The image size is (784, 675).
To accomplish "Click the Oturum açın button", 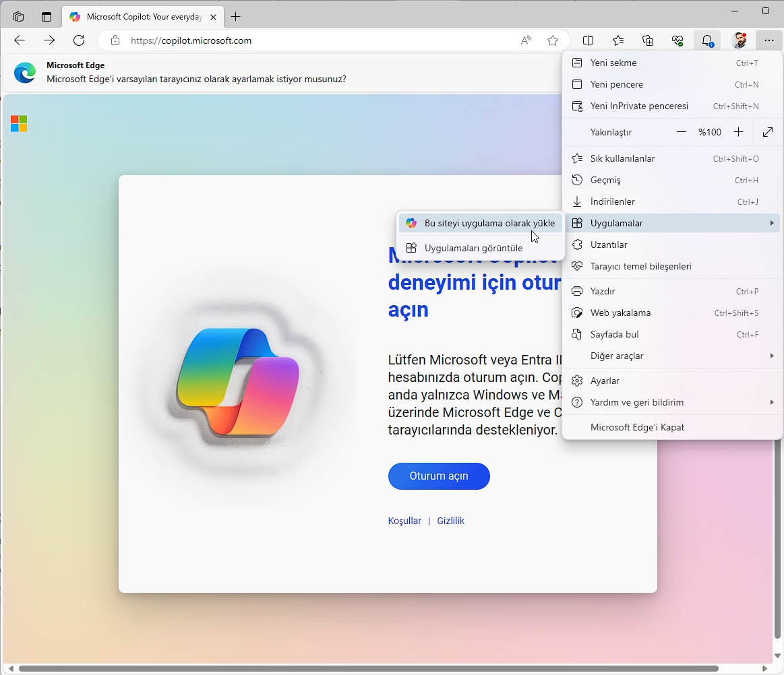I will pyautogui.click(x=439, y=476).
